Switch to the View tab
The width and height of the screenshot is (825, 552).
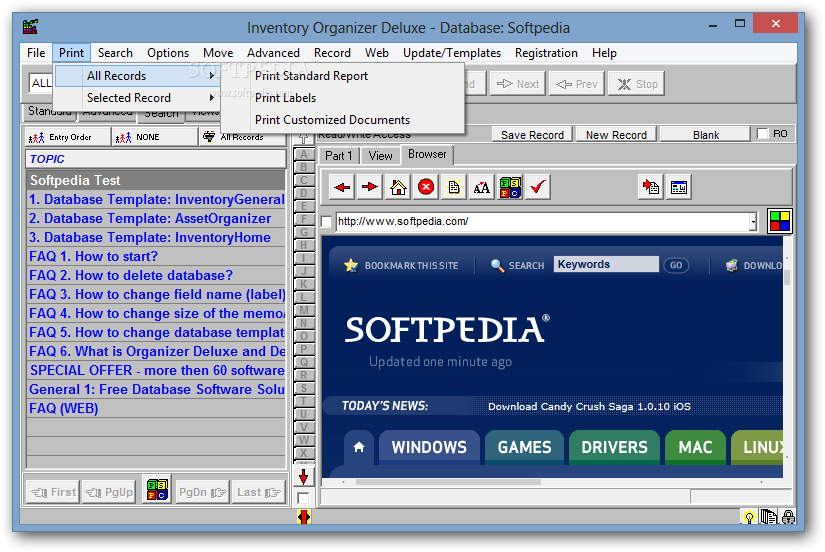[x=380, y=156]
